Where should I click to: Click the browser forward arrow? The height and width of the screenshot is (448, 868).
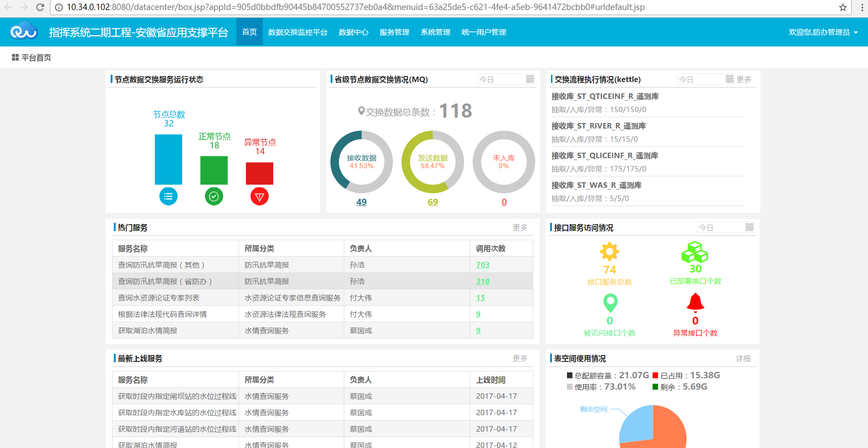tap(24, 7)
